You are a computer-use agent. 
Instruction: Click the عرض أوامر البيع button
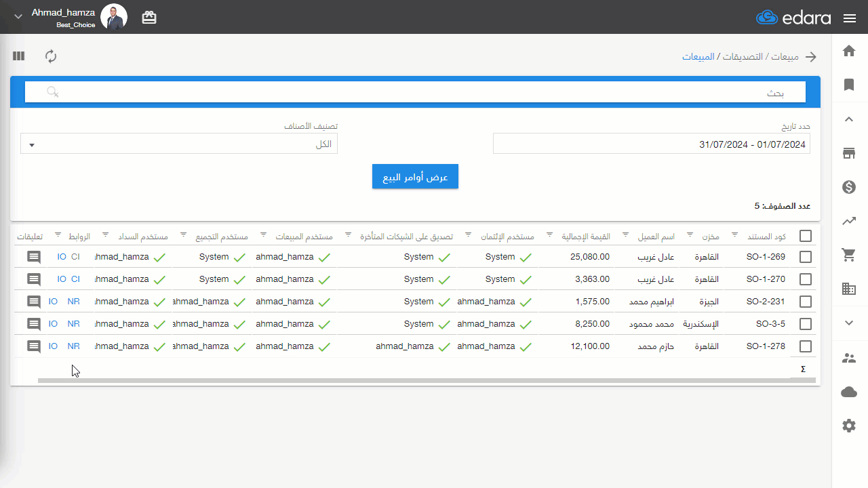(415, 176)
